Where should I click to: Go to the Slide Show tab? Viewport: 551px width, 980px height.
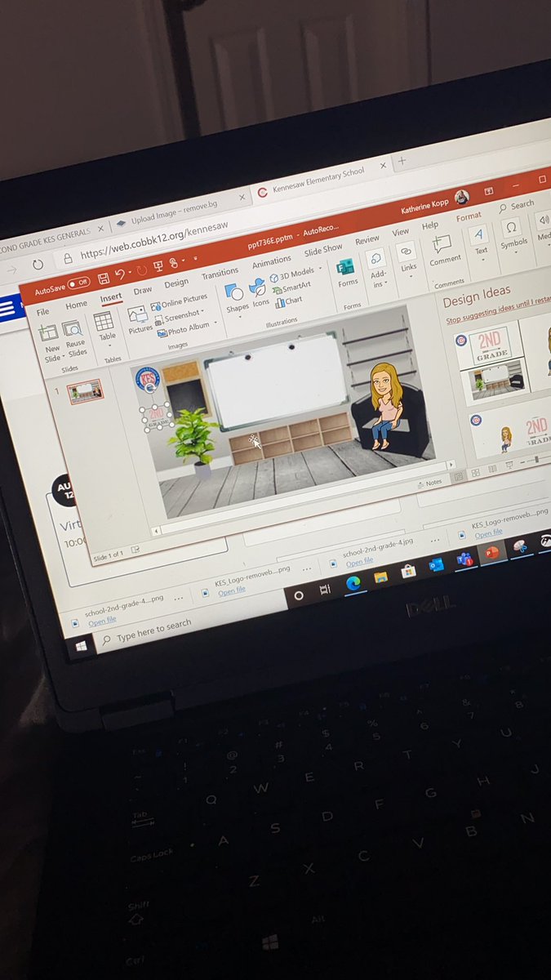(323, 250)
